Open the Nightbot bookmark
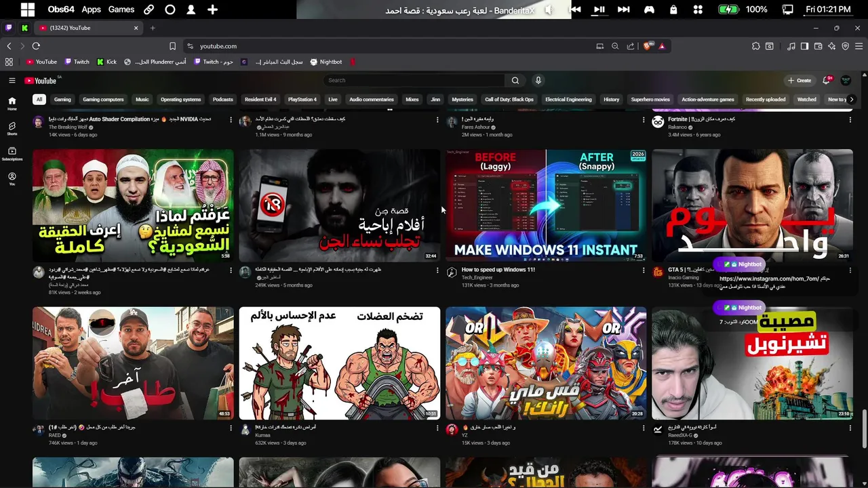The image size is (868, 488). (x=326, y=62)
